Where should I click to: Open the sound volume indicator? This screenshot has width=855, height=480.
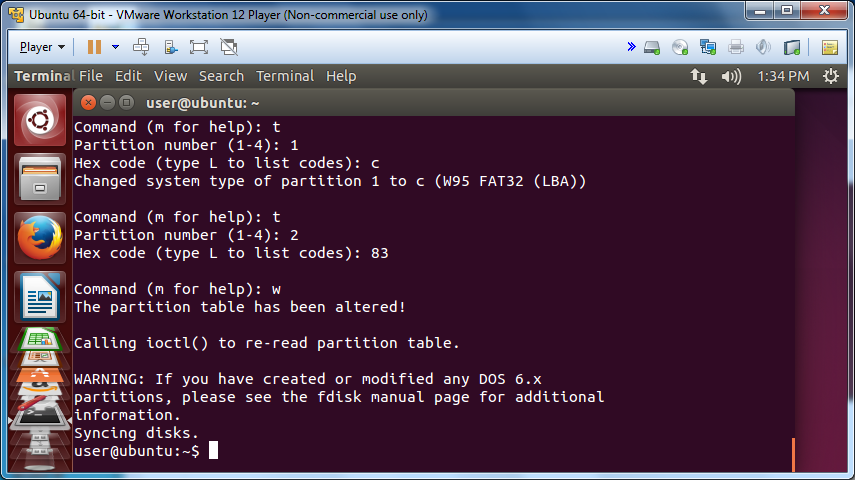pyautogui.click(x=731, y=76)
